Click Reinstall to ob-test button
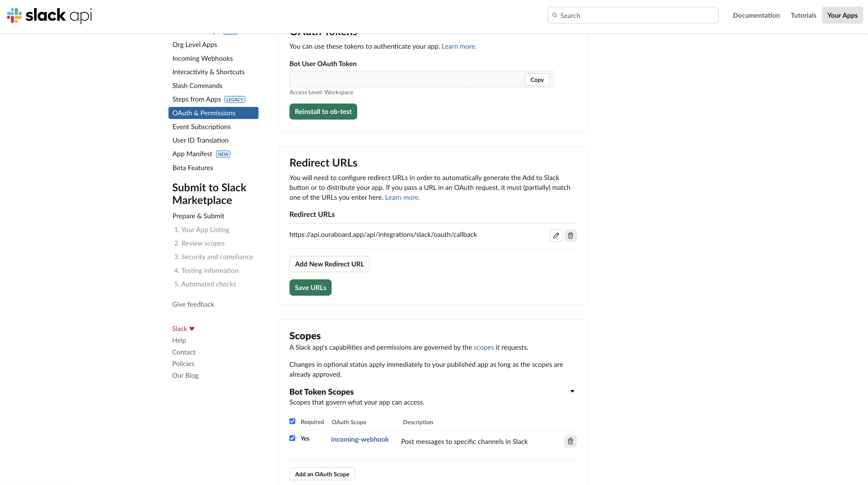Viewport: 868px width, 485px height. point(323,112)
